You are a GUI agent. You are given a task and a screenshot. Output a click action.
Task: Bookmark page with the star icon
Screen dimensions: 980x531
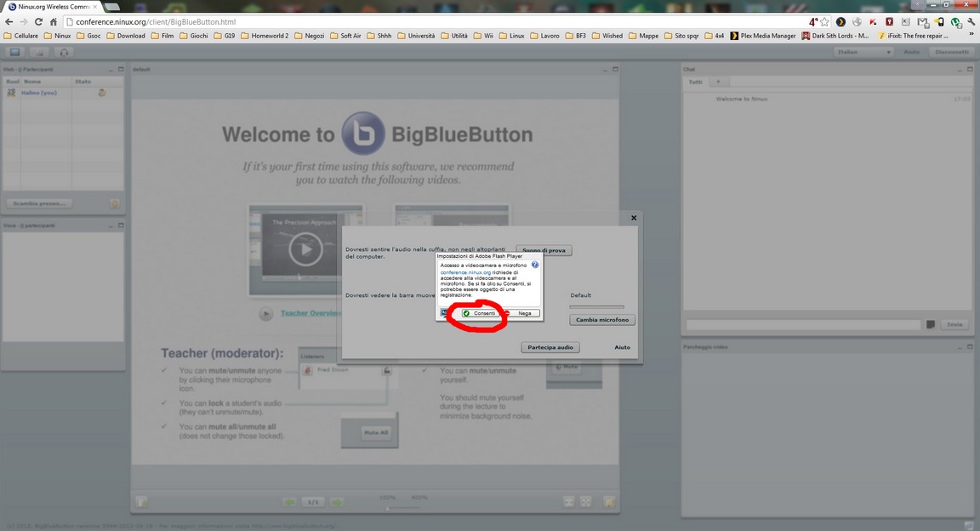pyautogui.click(x=824, y=22)
